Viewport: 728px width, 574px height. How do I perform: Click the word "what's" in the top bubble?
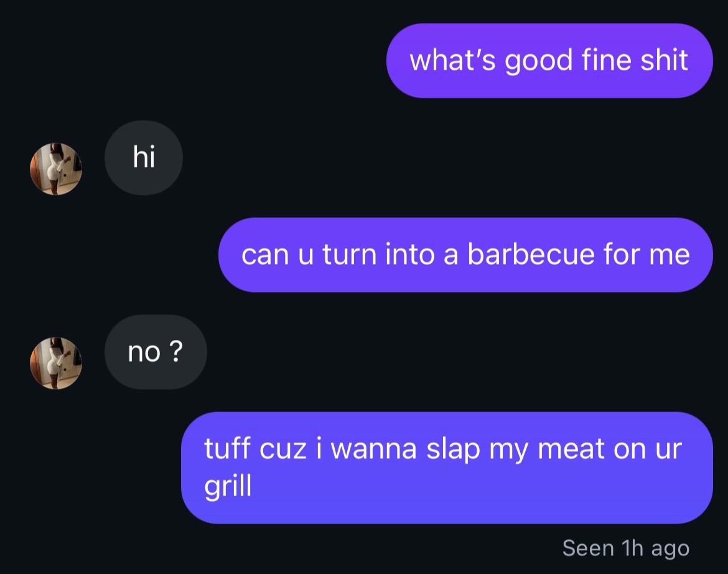[x=453, y=60]
